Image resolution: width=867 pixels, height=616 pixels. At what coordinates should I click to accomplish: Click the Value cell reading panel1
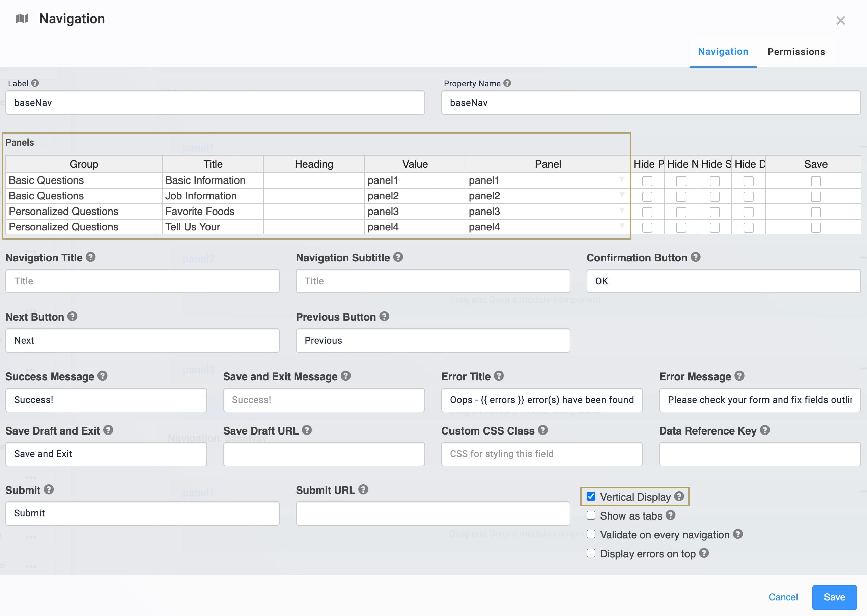[415, 180]
